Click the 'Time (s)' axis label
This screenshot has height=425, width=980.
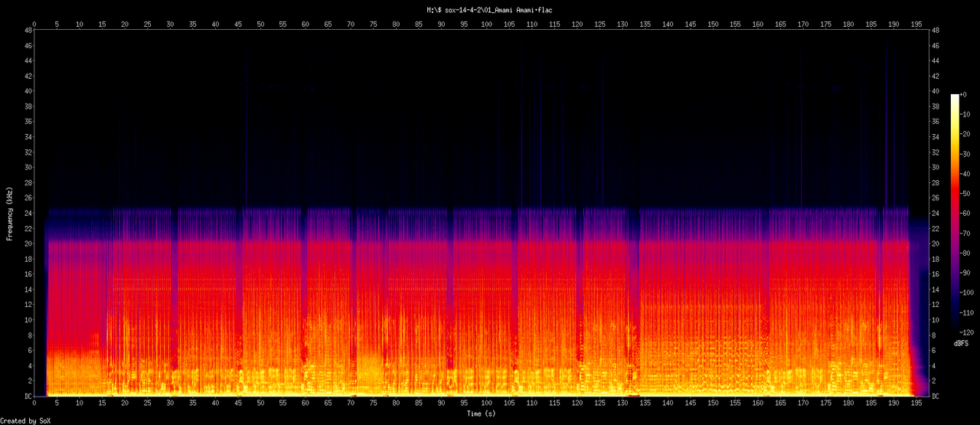tap(481, 414)
